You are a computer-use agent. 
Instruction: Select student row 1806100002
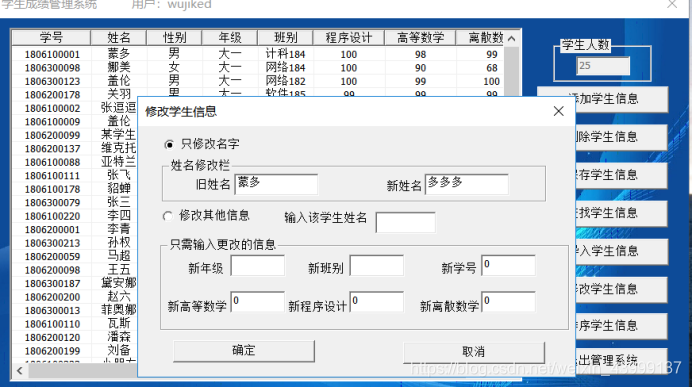75,108
